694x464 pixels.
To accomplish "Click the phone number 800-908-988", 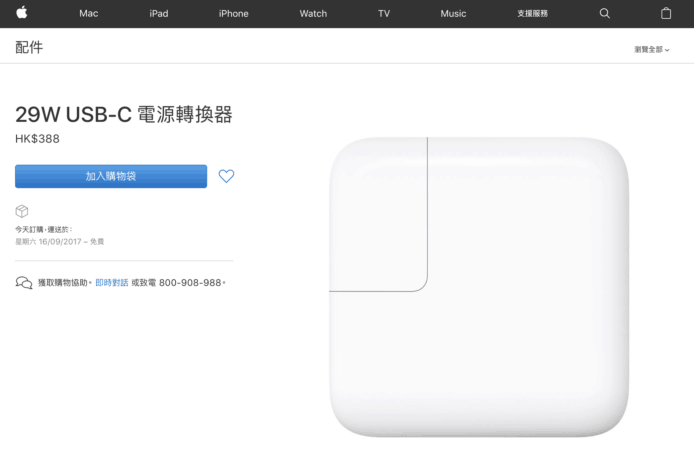I will (190, 282).
